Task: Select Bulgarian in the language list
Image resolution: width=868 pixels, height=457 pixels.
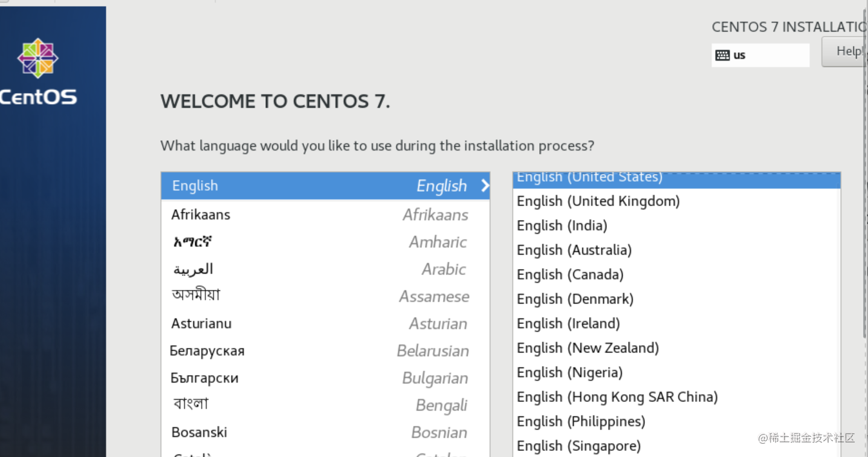Action: [325, 378]
